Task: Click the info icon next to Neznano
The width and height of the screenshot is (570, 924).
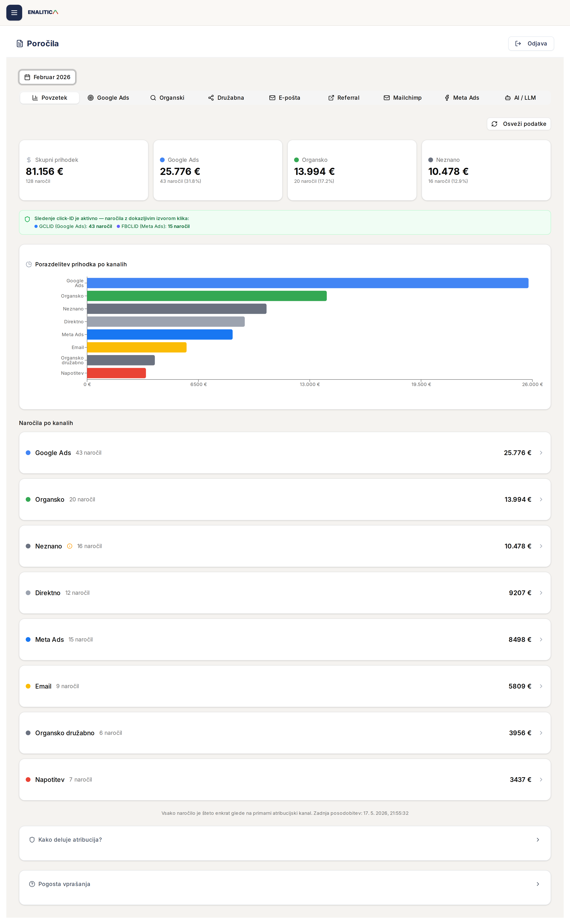Action: [69, 546]
